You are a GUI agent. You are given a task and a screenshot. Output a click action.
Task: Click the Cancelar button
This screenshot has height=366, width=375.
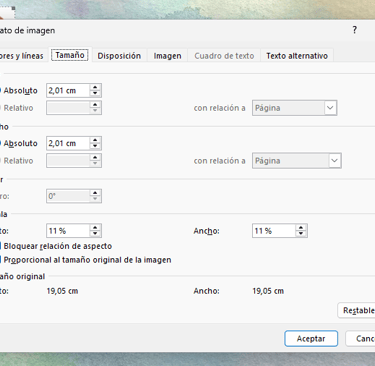point(361,339)
